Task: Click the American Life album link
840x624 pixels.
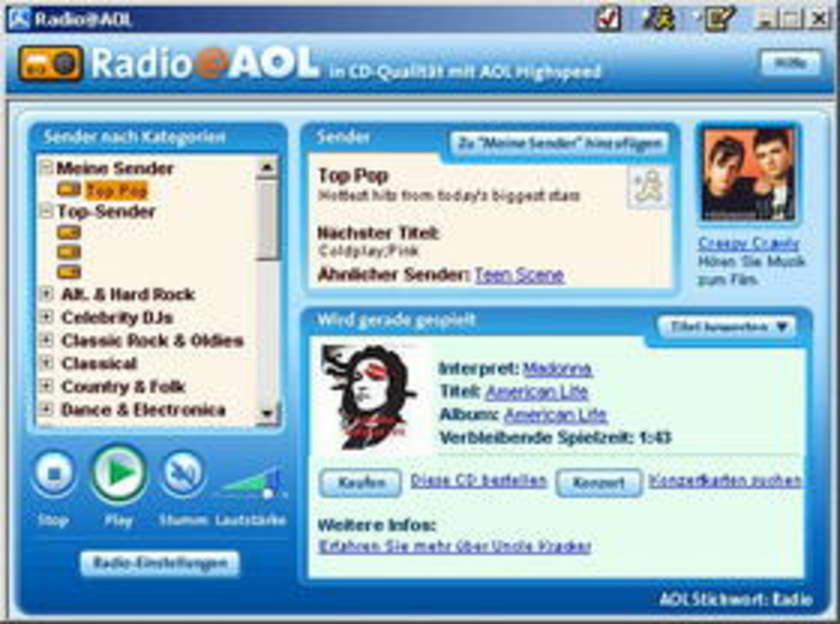Action: click(x=556, y=415)
